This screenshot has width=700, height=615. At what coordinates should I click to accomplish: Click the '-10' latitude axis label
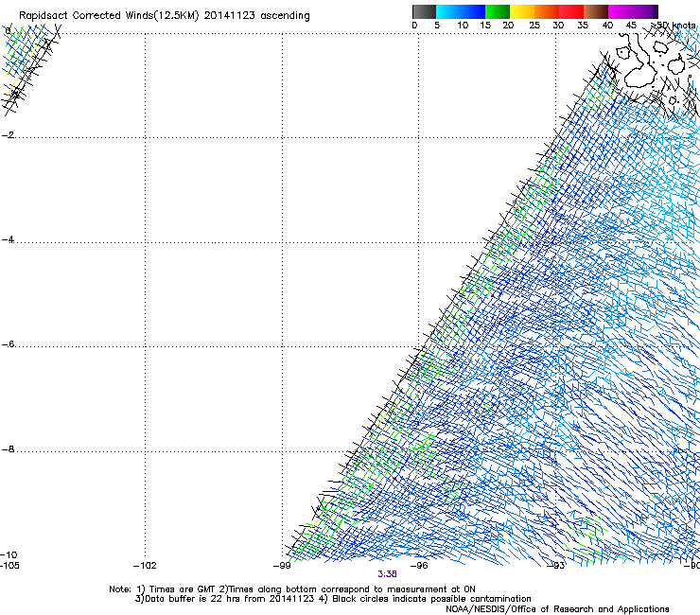tap(9, 554)
